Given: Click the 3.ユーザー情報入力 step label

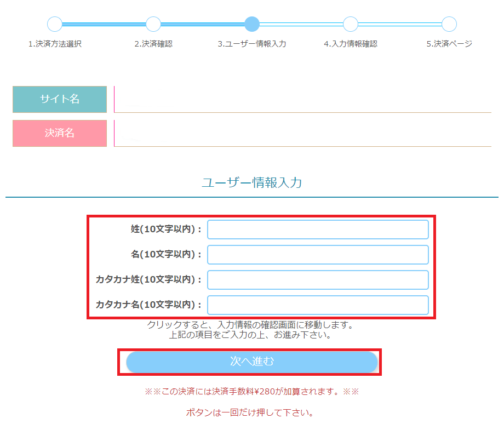Looking at the screenshot, I should tap(252, 44).
